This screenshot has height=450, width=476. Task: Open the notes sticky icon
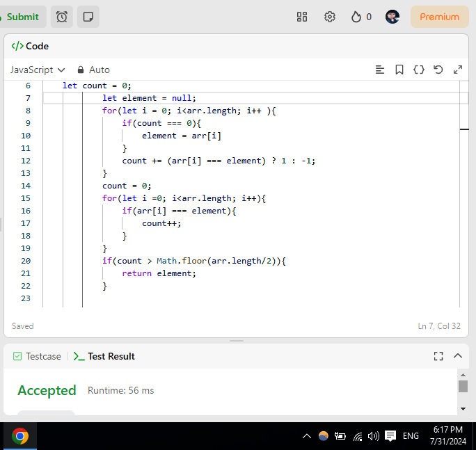coord(88,17)
